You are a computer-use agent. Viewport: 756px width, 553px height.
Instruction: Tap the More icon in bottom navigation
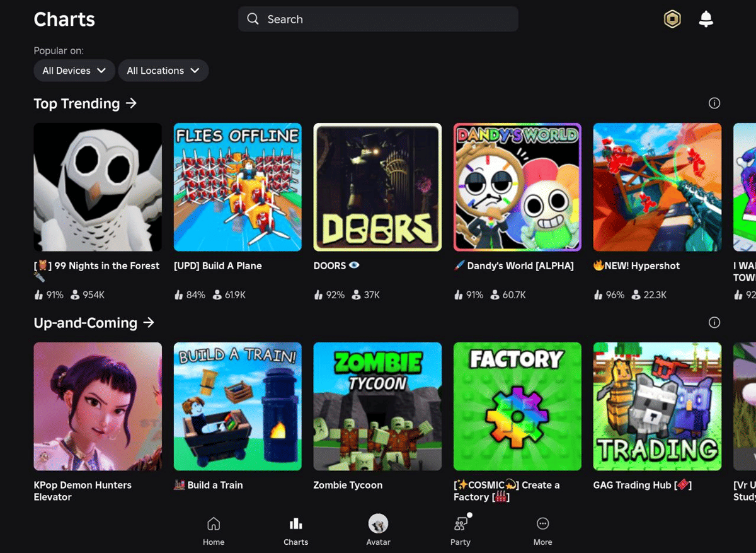point(542,529)
